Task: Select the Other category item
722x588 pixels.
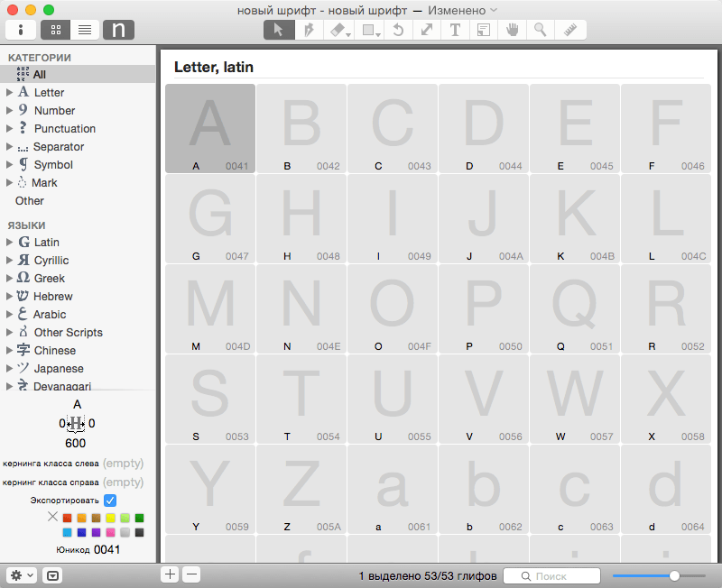Action: pyautogui.click(x=30, y=201)
